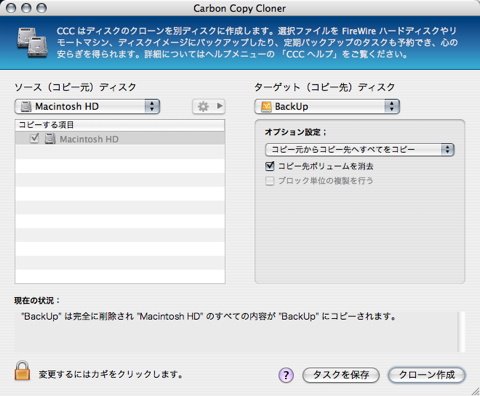
Task: Click the orange BackUp disk icon
Action: pos(266,107)
